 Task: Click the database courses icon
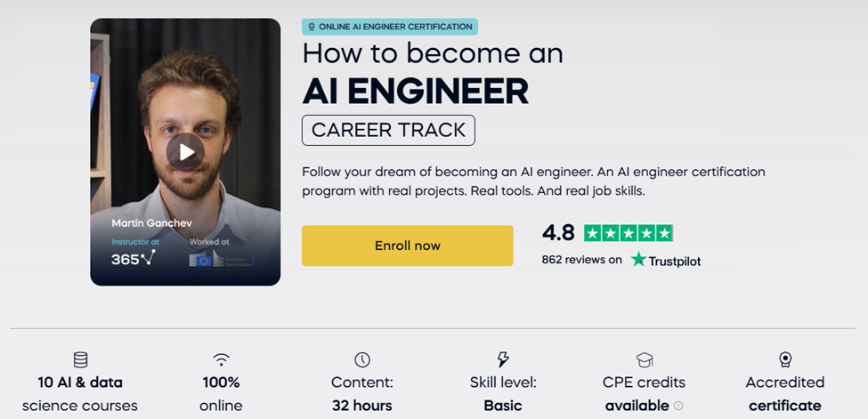click(80, 359)
